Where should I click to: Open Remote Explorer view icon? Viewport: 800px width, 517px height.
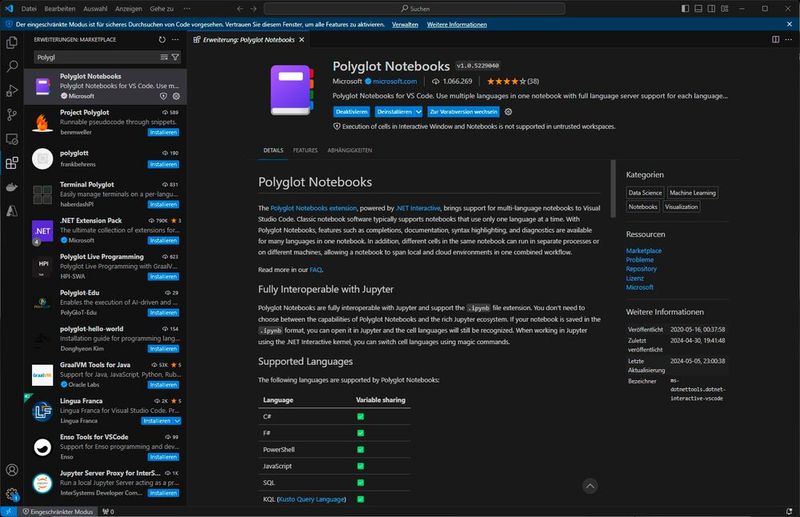point(12,139)
